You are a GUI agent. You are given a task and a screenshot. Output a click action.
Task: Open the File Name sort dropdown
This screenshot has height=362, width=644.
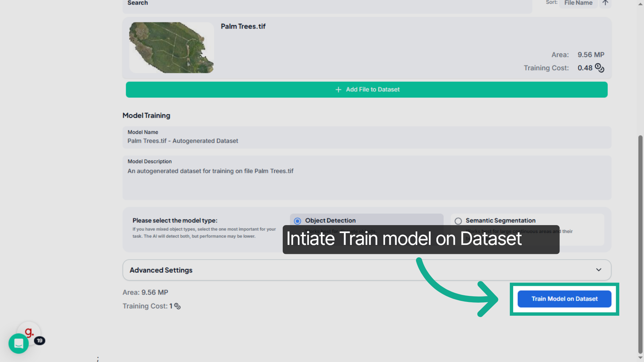click(x=578, y=3)
